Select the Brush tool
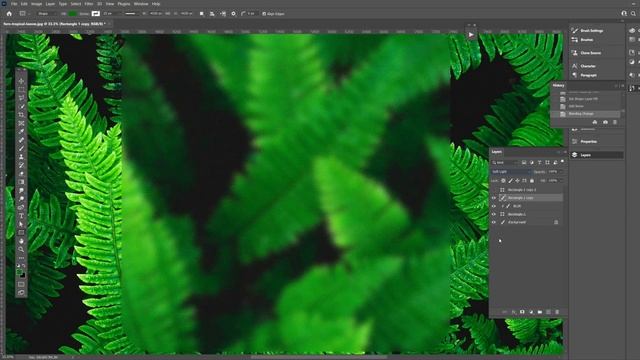The width and height of the screenshot is (640, 360). [21, 148]
